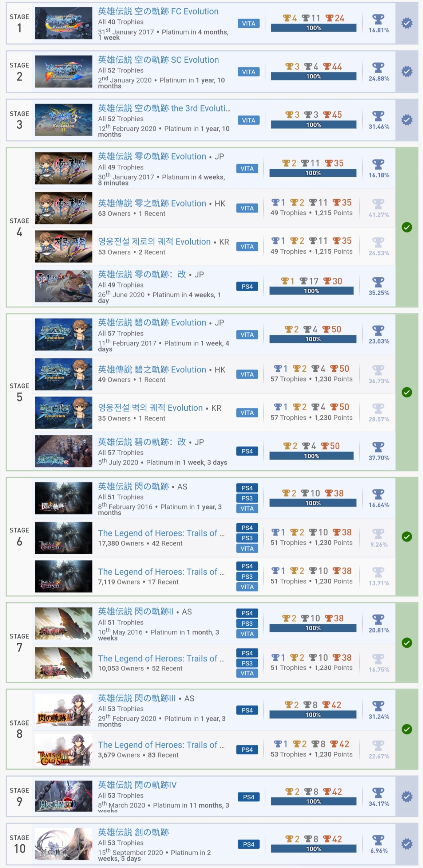Screen dimensions: 423x868
Task: Toggle the Stage 6 green completion checkmark
Action: 407,536
